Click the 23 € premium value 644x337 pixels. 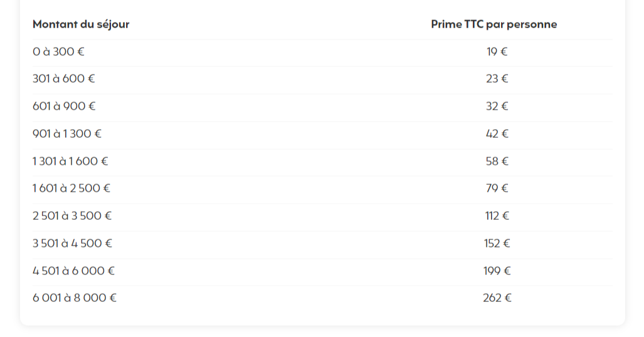pyautogui.click(x=497, y=79)
